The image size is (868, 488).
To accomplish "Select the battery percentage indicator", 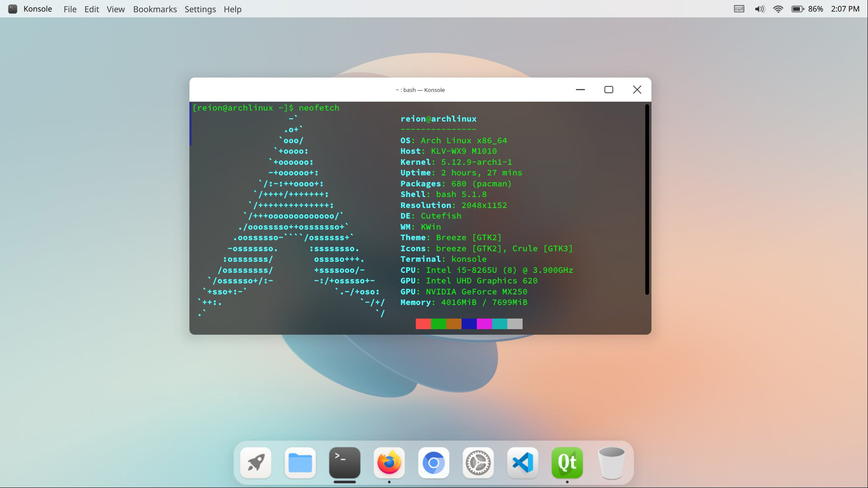I will (x=817, y=9).
